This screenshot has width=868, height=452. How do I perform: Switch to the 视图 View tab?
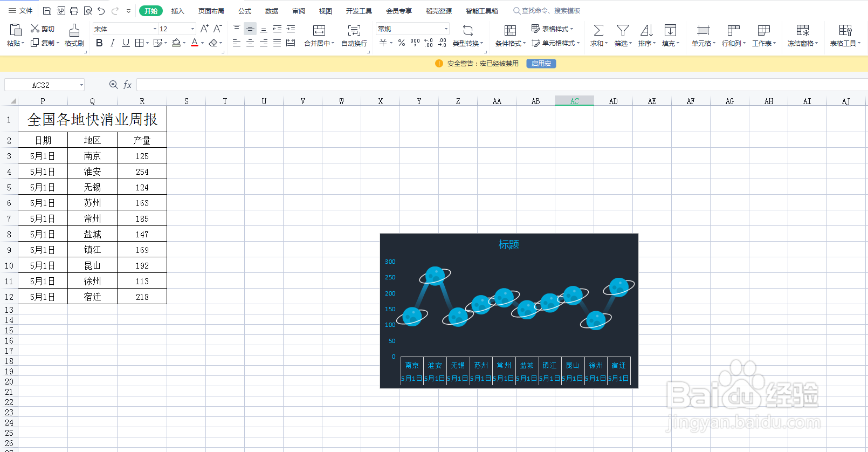(325, 11)
